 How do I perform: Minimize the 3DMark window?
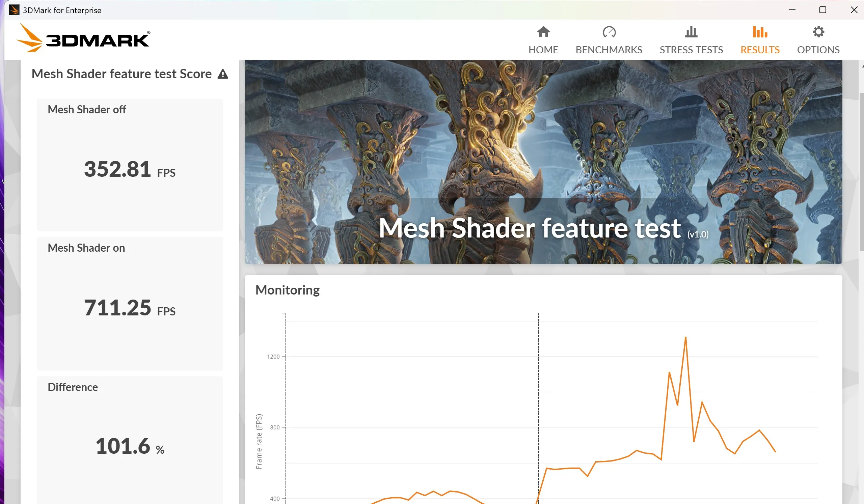[x=792, y=10]
